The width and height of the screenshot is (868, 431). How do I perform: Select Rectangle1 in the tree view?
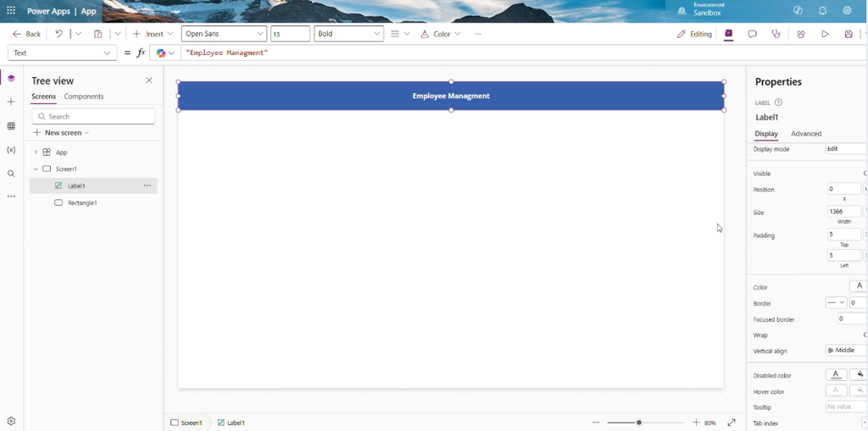pyautogui.click(x=82, y=203)
